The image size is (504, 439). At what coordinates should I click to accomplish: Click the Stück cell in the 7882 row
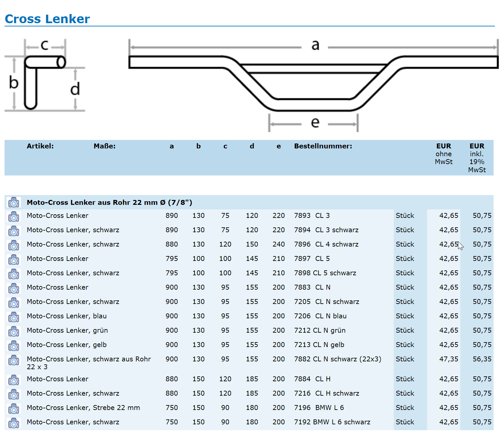coord(405,359)
